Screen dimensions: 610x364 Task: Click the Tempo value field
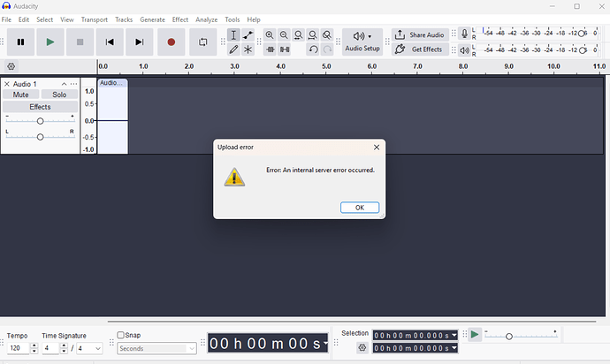[x=19, y=348]
